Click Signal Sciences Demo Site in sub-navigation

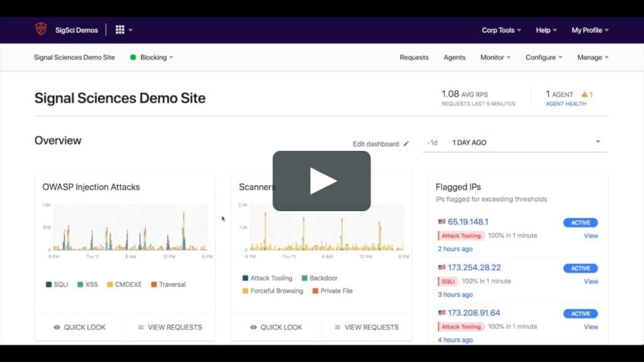(x=74, y=57)
